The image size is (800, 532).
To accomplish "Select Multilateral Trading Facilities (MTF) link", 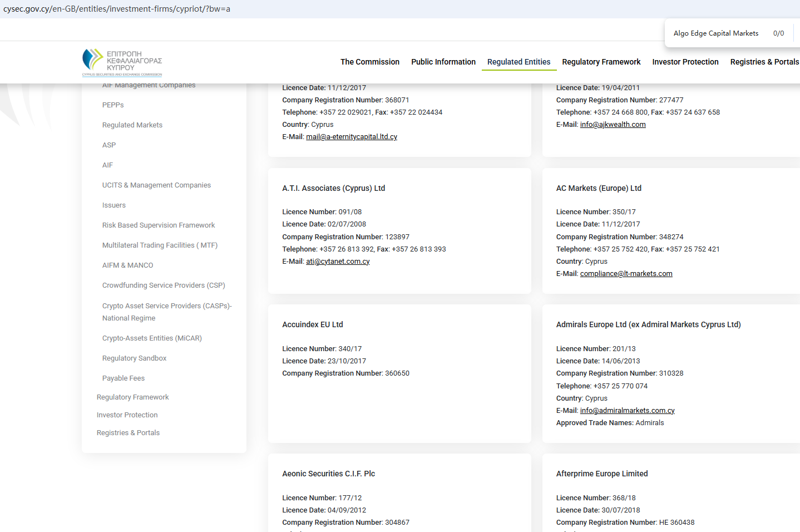I will (160, 245).
